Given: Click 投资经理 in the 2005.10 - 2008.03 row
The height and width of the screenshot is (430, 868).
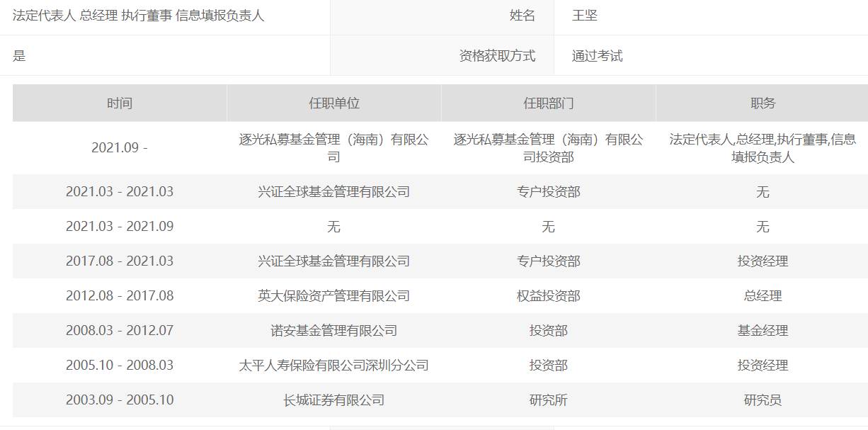Looking at the screenshot, I should click(763, 366).
